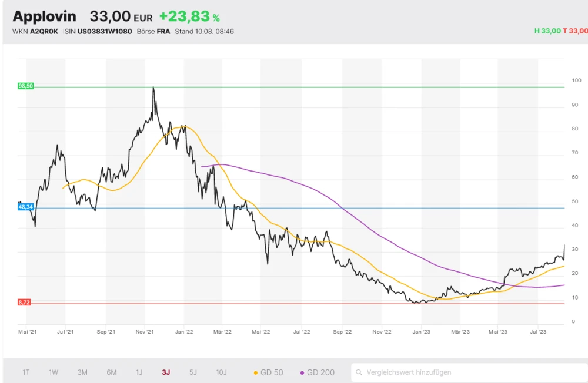The width and height of the screenshot is (588, 383).
Task: Click the Applovin stock title
Action: tap(45, 16)
